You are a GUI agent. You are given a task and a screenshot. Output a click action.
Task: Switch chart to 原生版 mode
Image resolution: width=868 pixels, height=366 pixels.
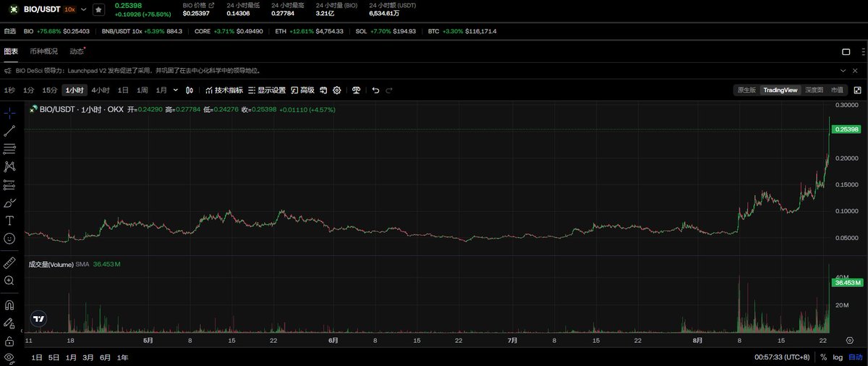[x=746, y=90]
